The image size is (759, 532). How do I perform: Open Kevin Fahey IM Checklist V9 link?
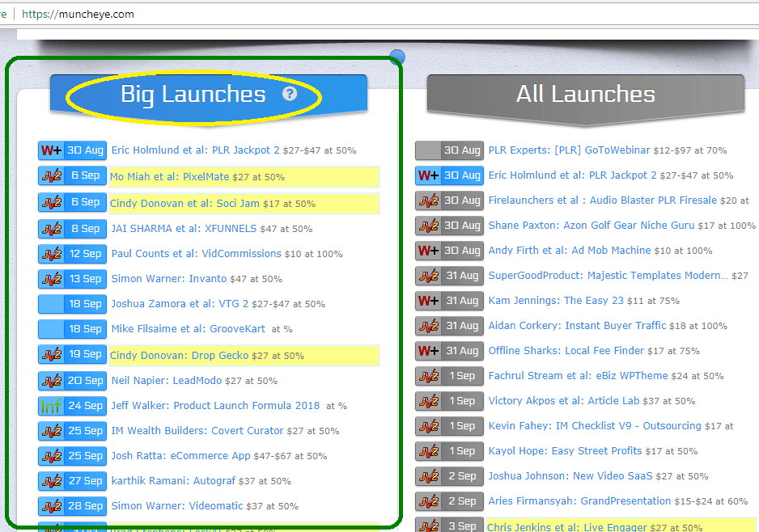(x=595, y=426)
